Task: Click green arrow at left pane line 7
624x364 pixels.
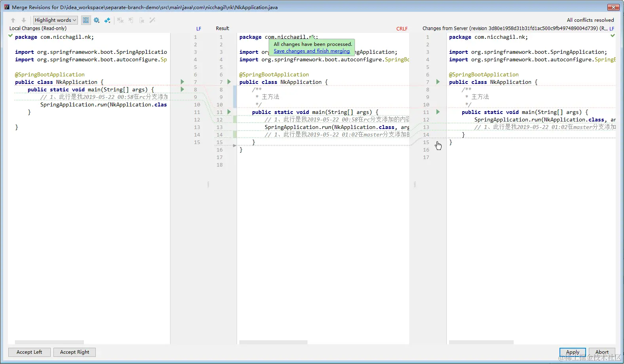Action: click(x=182, y=82)
